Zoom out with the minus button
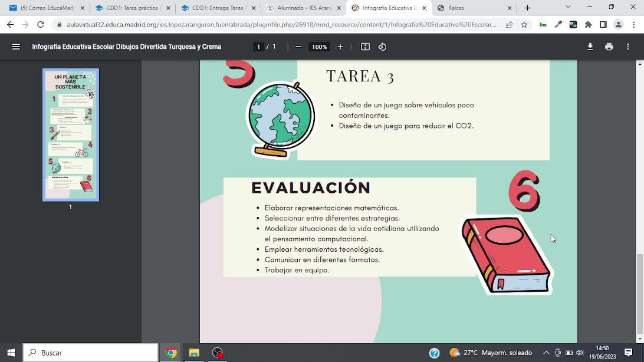 (x=298, y=47)
